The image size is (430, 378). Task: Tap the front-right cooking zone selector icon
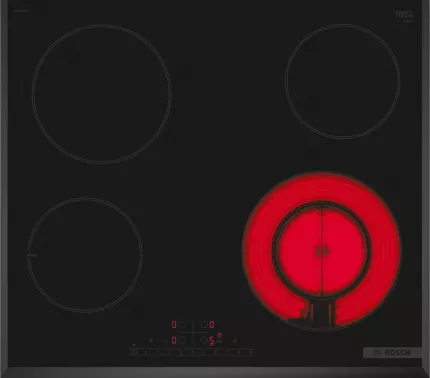pos(203,340)
